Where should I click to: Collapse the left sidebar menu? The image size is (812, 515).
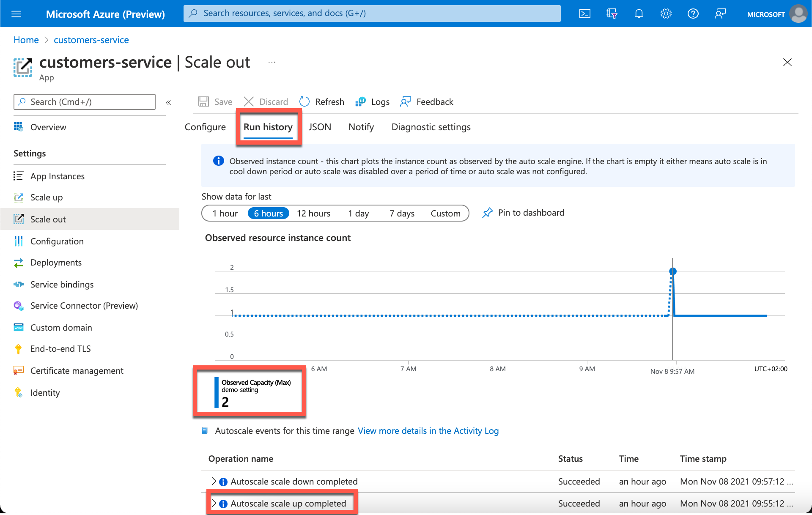pos(168,102)
